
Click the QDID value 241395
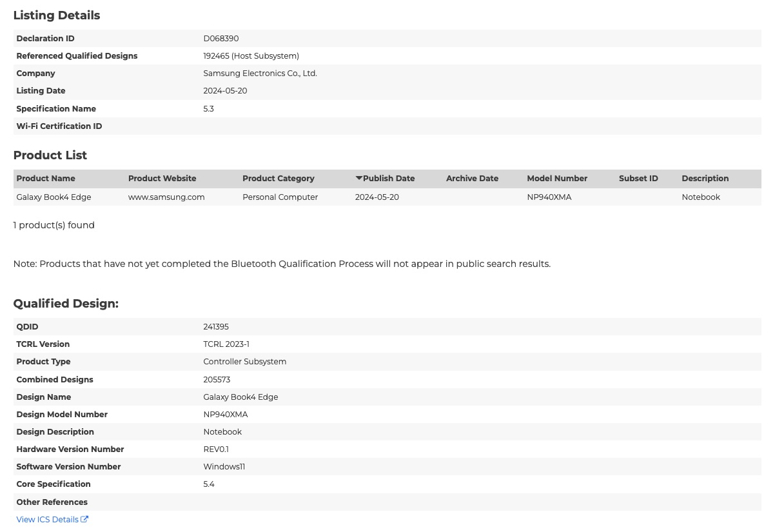coord(216,327)
